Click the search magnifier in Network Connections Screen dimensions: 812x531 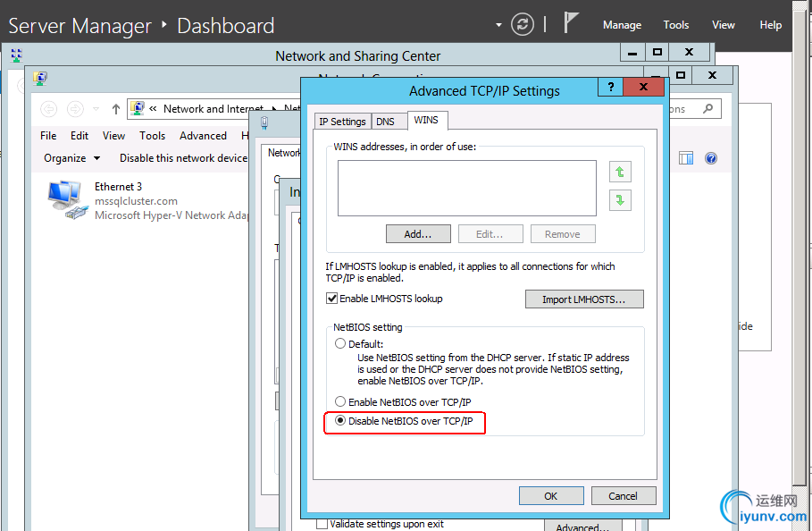pos(707,109)
